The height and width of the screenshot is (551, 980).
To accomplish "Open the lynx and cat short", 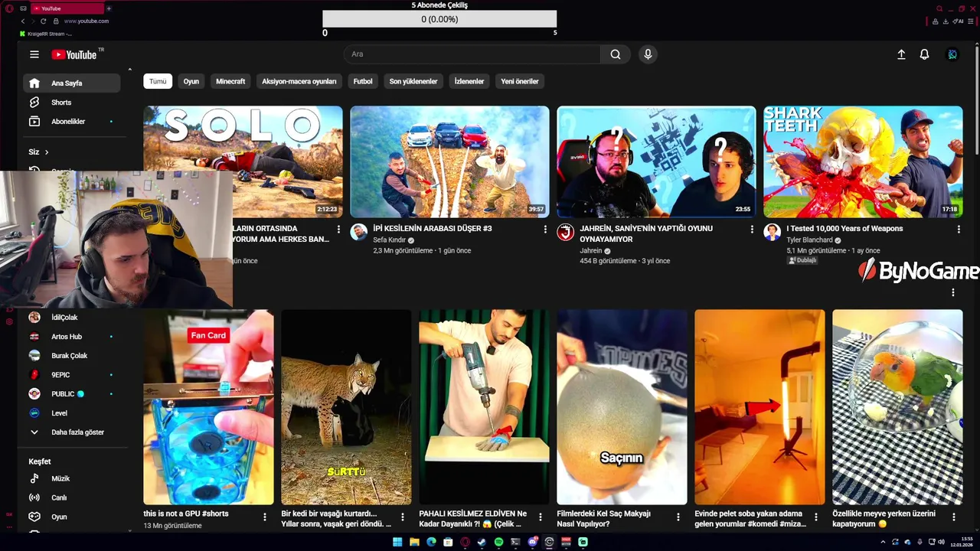I will coord(346,407).
